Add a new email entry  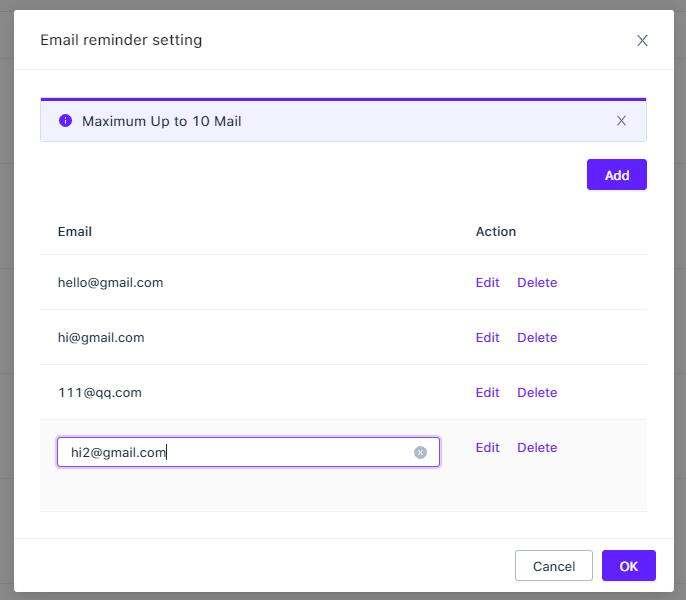pyautogui.click(x=616, y=175)
